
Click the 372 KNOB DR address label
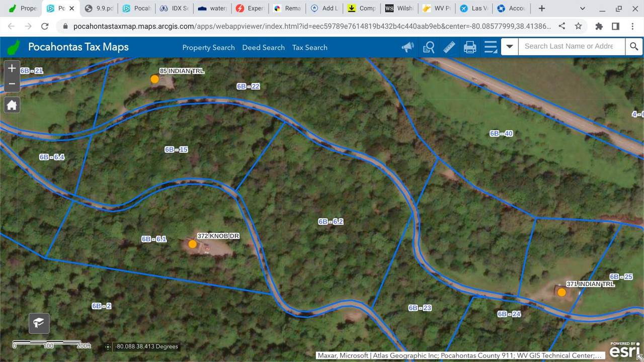click(x=218, y=236)
